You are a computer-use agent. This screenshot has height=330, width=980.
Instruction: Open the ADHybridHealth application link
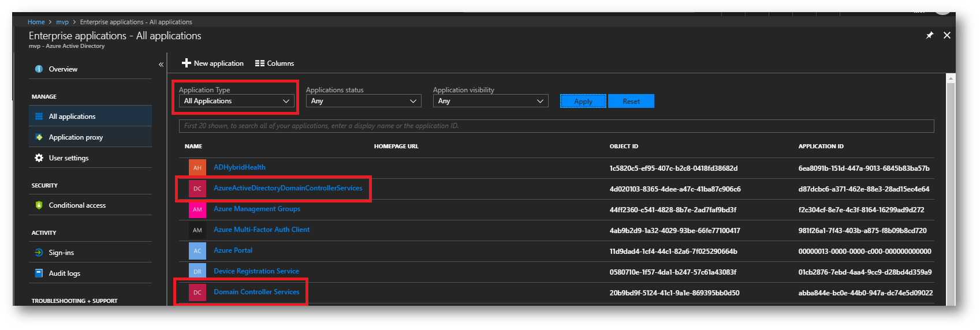pos(240,167)
